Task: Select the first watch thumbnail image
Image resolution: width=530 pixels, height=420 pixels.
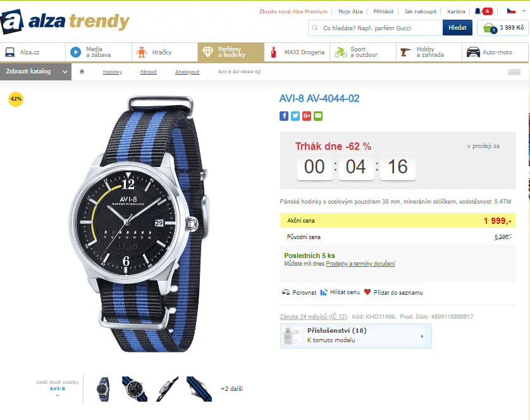Action: 103,388
